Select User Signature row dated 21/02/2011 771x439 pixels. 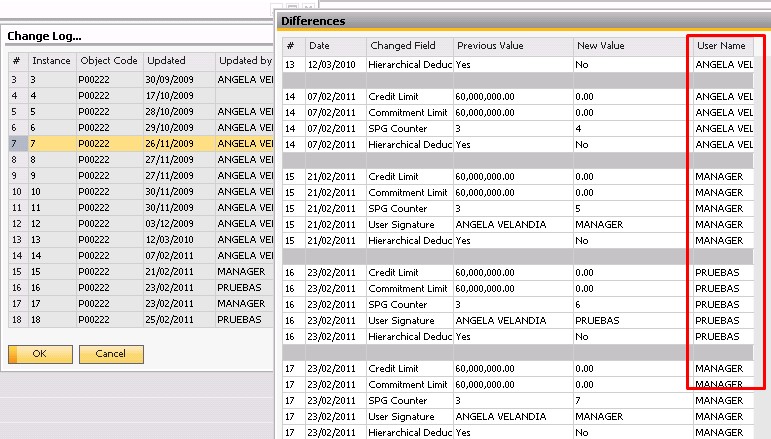tap(518, 224)
